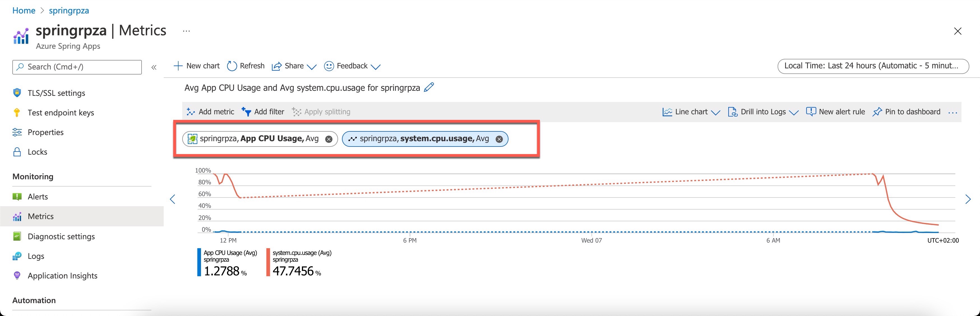The height and width of the screenshot is (316, 980).
Task: Remove the system.cpu.usage metric pill
Action: [499, 139]
